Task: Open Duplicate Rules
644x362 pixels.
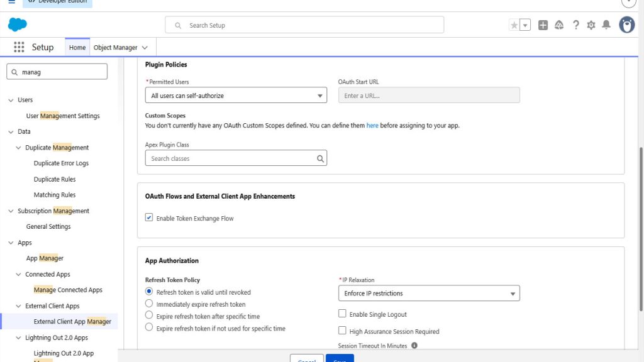Action: click(x=55, y=179)
